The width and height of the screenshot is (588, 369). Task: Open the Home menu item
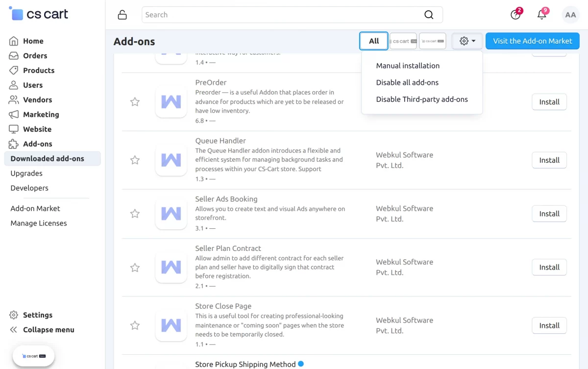click(x=33, y=41)
